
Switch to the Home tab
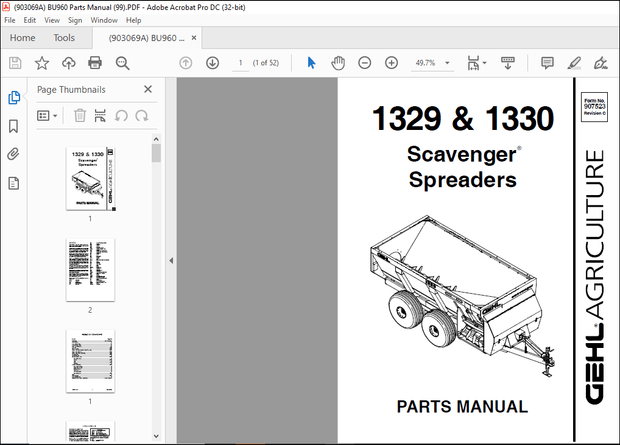point(23,38)
